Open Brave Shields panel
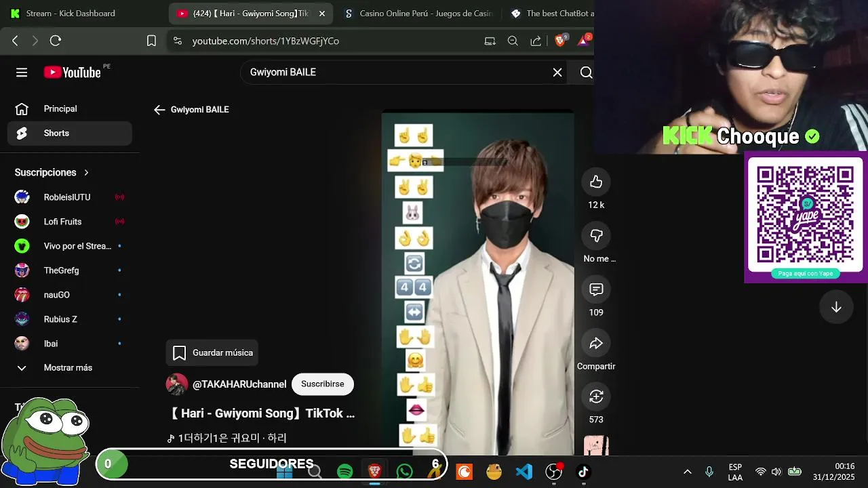Viewport: 868px width, 488px height. pyautogui.click(x=561, y=41)
